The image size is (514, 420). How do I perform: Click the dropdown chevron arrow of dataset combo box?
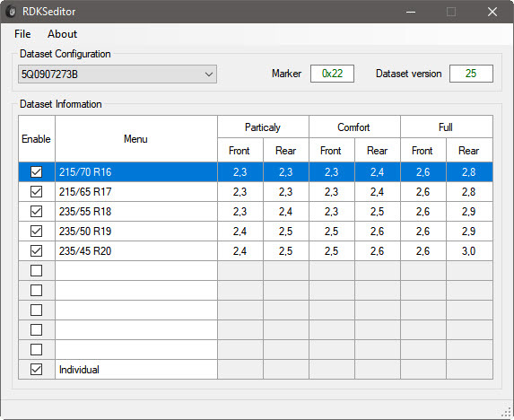click(x=209, y=74)
